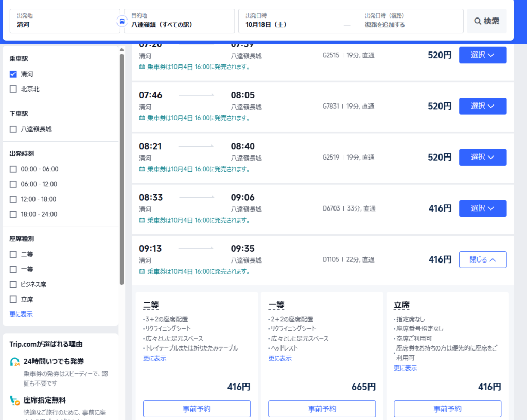The height and width of the screenshot is (420, 527).
Task: Click the free seat selection icon
Action: (15, 400)
